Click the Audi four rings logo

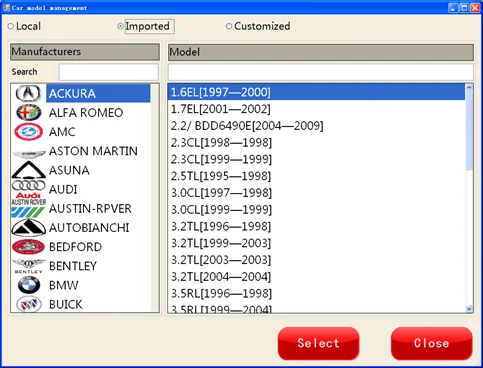click(29, 185)
